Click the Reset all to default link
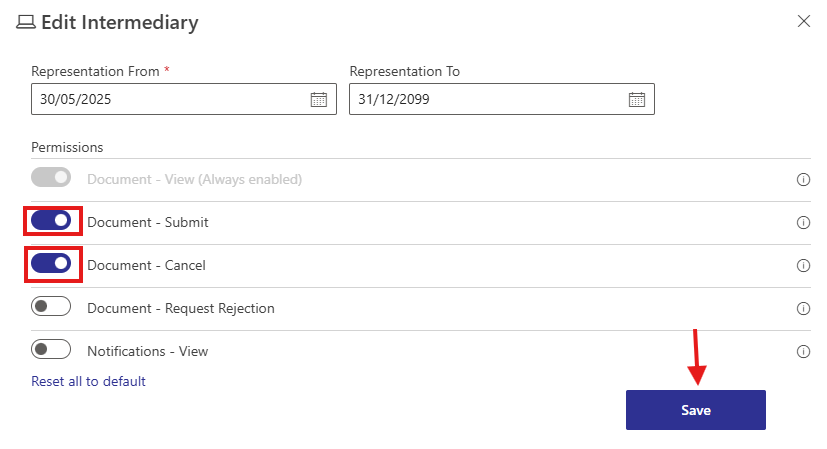Screen dimensions: 827x449 point(88,381)
